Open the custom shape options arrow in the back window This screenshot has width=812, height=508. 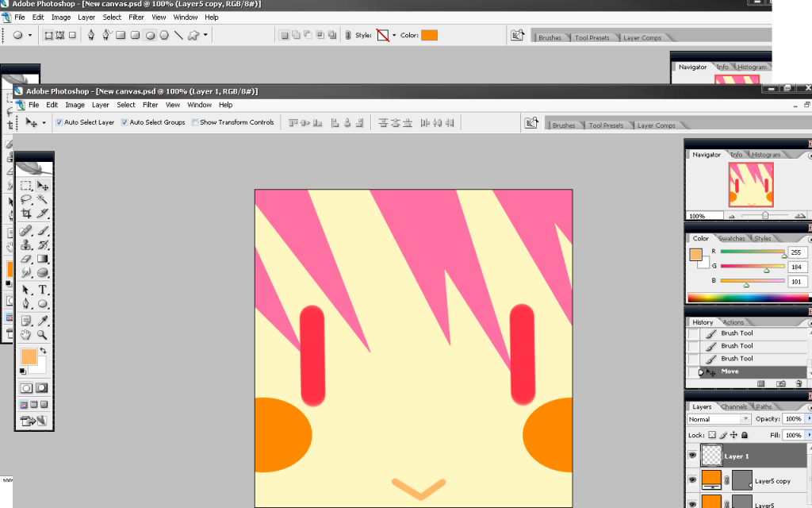(x=205, y=35)
